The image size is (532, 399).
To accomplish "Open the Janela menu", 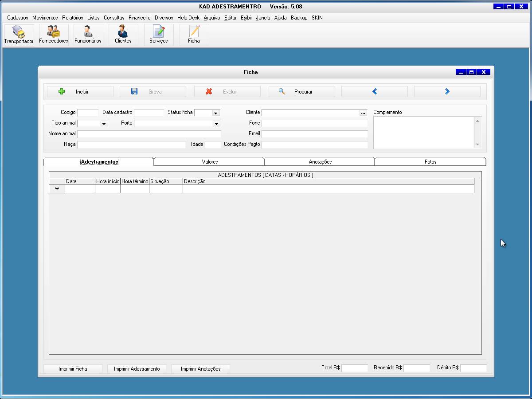I will (x=263, y=18).
